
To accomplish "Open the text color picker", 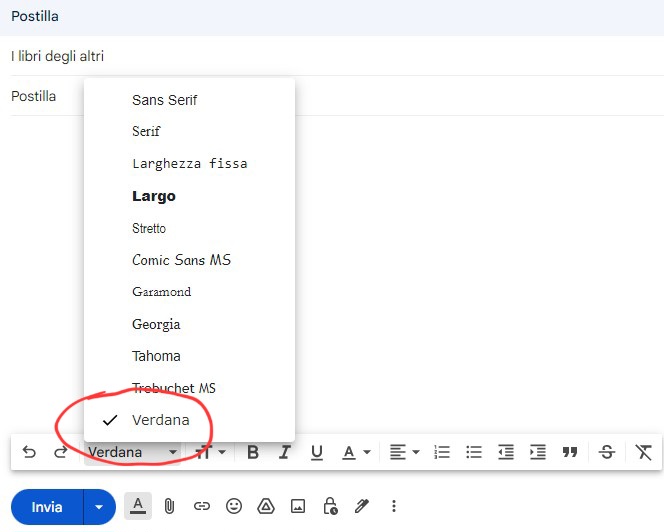I will 355,453.
